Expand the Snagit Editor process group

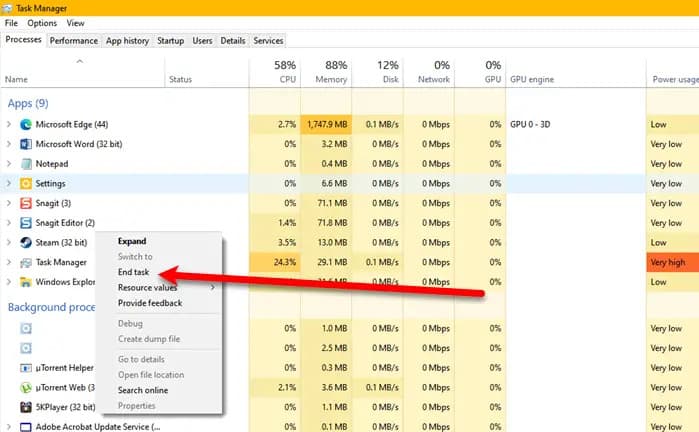click(x=9, y=222)
